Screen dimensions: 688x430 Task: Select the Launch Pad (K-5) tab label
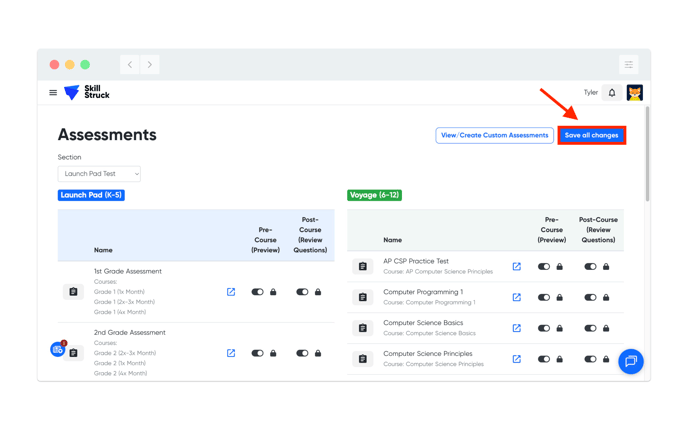91,195
